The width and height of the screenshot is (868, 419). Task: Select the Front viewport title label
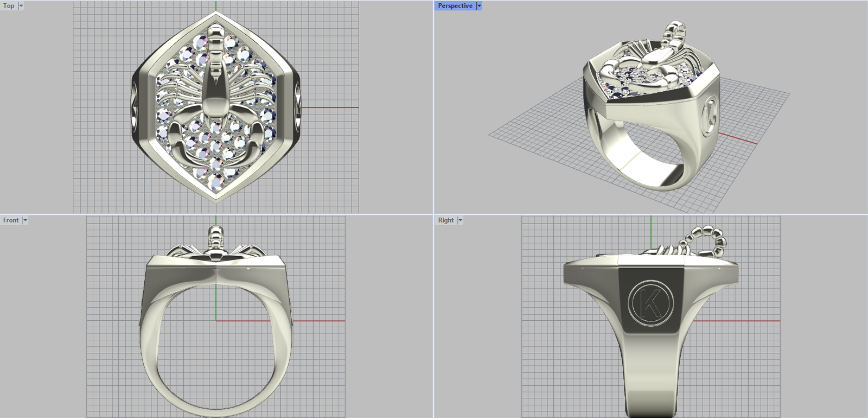pyautogui.click(x=11, y=220)
